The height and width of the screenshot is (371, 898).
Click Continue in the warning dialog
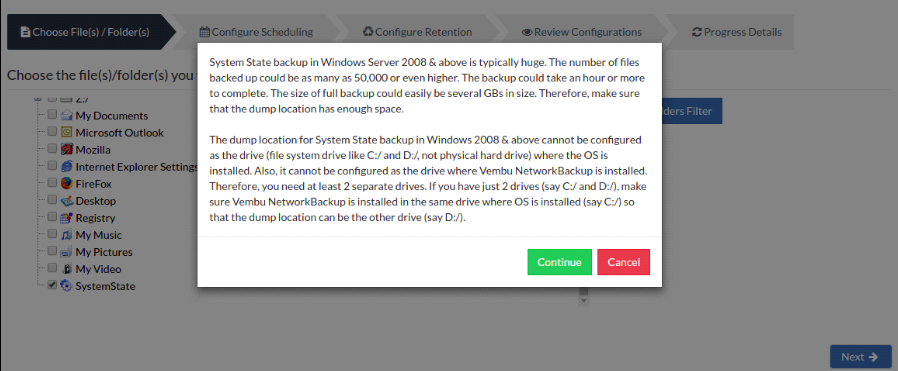click(x=560, y=262)
